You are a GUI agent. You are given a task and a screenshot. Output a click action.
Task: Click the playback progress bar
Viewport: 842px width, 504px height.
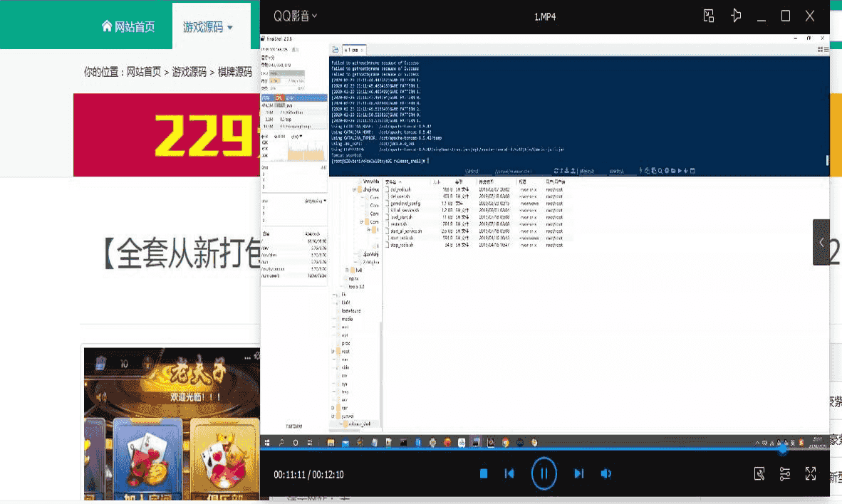pyautogui.click(x=544, y=448)
